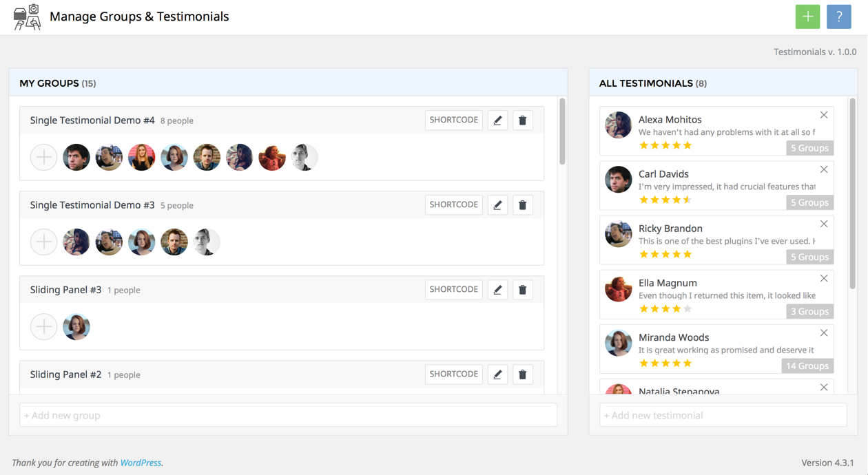
Task: Delete the Single Testimonial Demo #3 group
Action: point(522,205)
